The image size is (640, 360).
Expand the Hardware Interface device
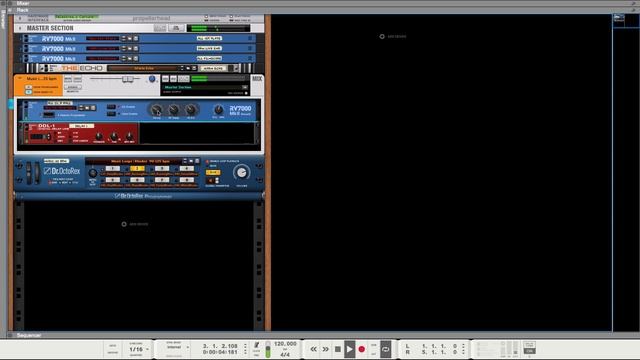pyautogui.click(x=20, y=18)
